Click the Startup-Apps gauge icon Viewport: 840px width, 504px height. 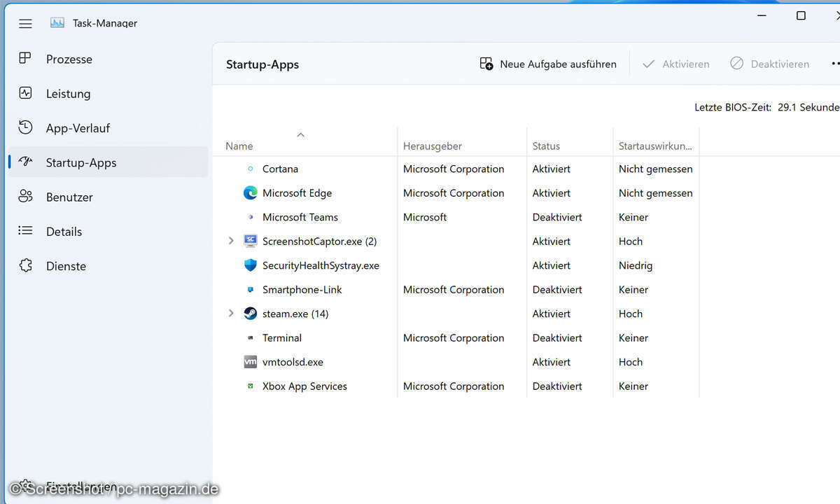pos(25,162)
